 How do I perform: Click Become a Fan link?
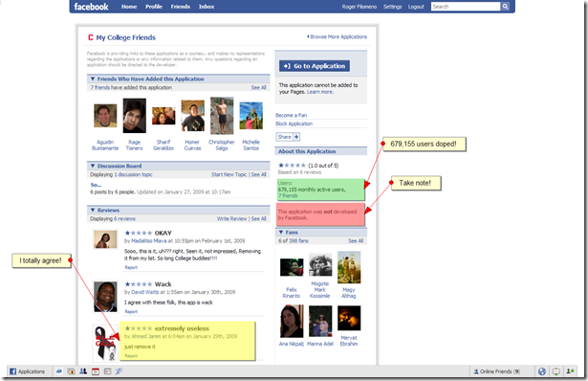291,115
